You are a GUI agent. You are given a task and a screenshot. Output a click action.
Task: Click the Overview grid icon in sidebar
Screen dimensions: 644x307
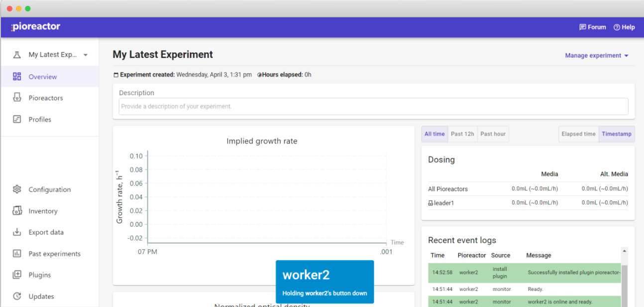click(17, 76)
